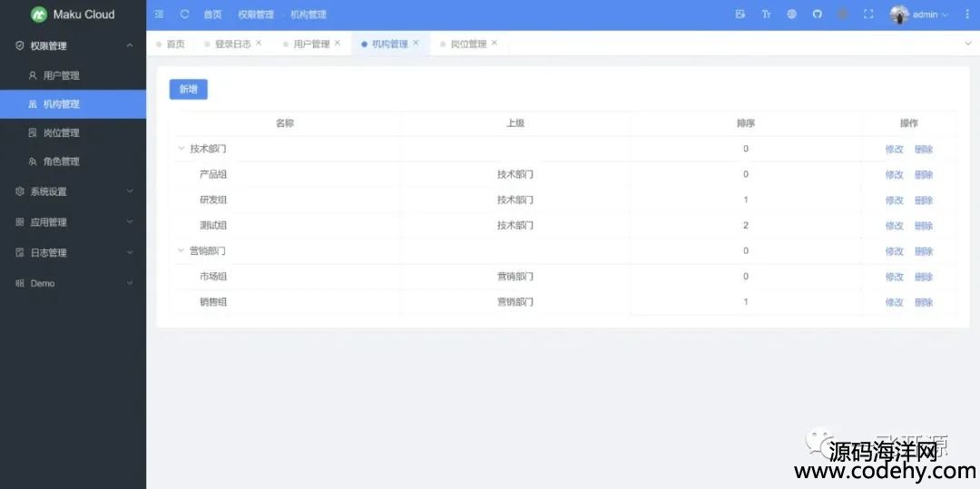Screen dimensions: 980x489
Task: Collapse the 技术部门 tree row
Action: 180,149
